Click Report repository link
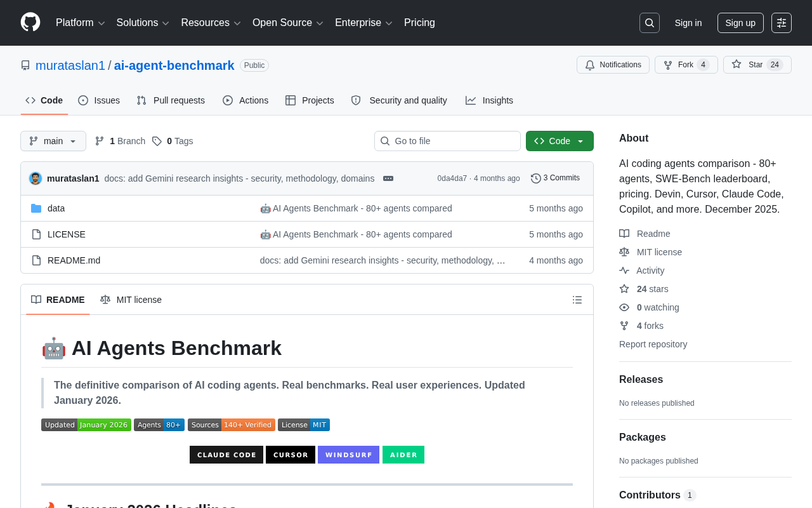812x508 pixels. 653,344
